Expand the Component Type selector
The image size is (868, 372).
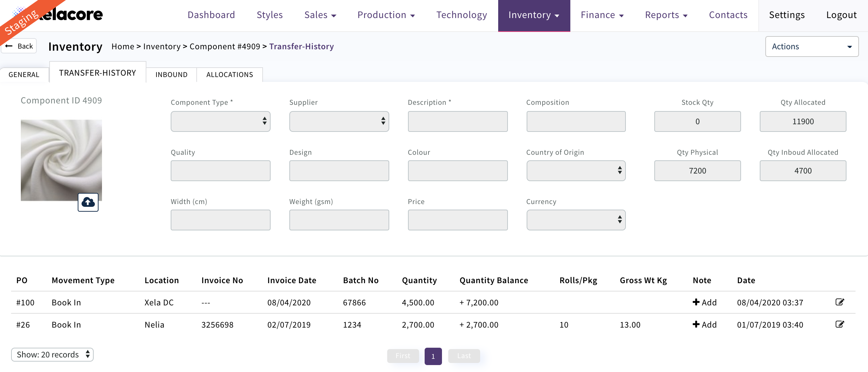[220, 121]
